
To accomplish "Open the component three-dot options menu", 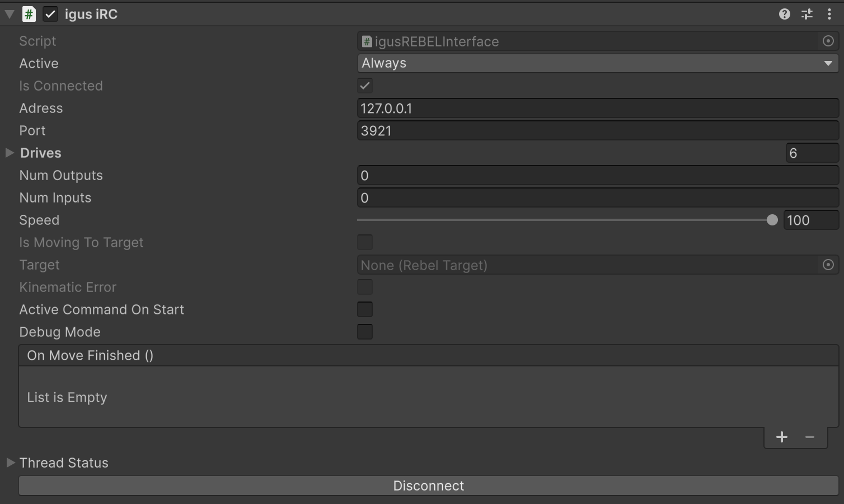I will click(x=829, y=14).
